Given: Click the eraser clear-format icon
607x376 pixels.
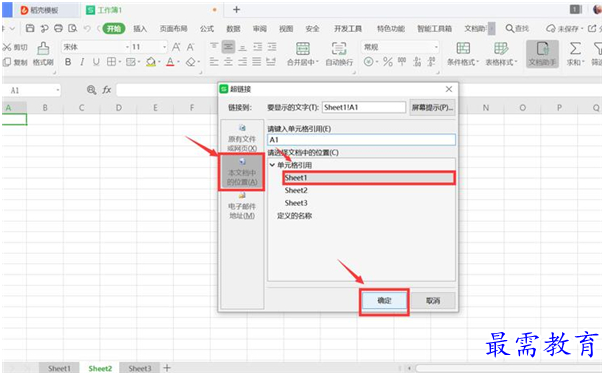Looking at the screenshot, I should (x=190, y=62).
